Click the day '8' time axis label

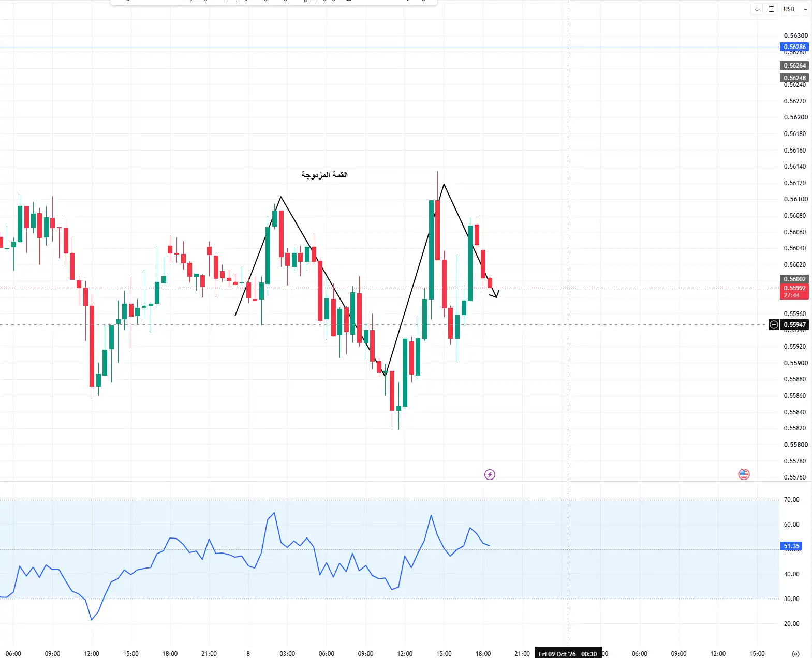pyautogui.click(x=248, y=654)
